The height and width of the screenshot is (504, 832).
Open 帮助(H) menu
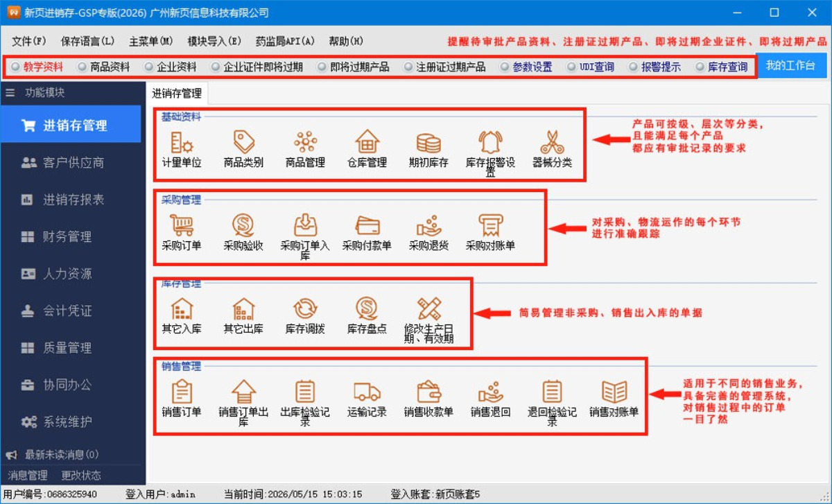346,41
